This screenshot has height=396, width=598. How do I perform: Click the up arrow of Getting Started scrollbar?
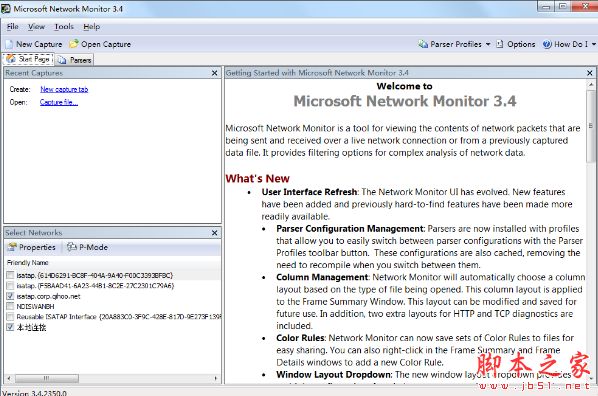tap(591, 84)
